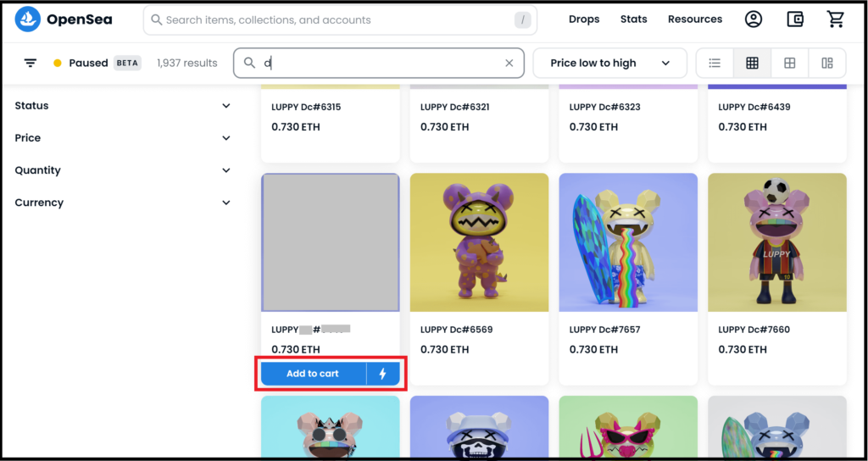868x461 pixels.
Task: Click the LUPPY Dc#7660 title
Action: pos(754,330)
